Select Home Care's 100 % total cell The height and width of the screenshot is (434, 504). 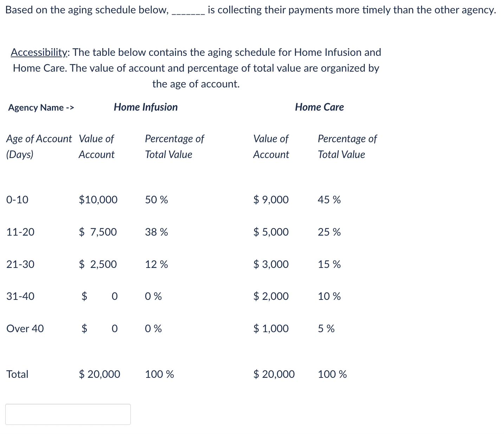coord(332,374)
